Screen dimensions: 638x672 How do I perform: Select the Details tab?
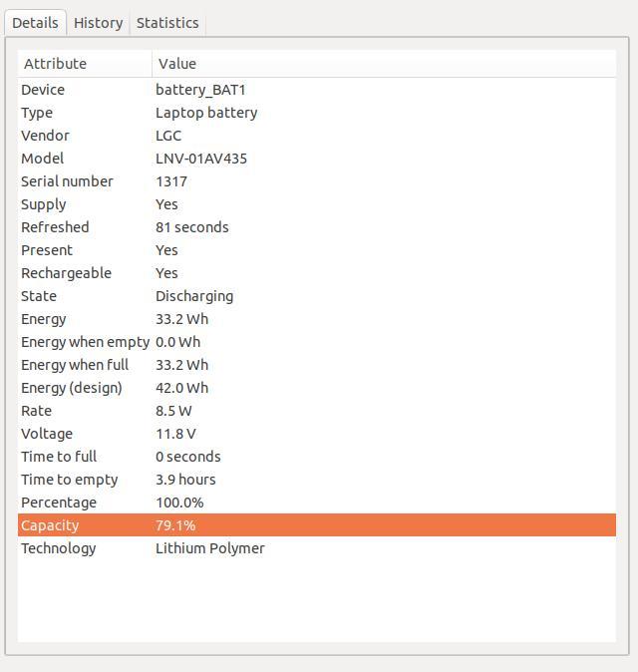[35, 22]
